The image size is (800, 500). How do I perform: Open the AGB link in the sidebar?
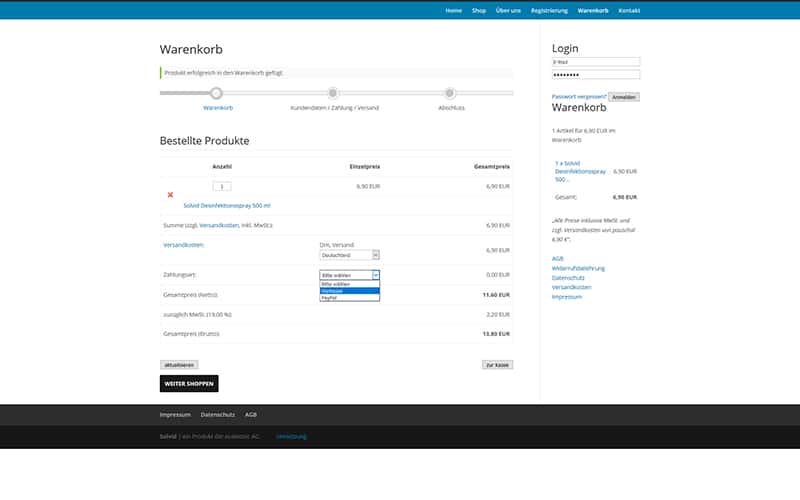click(x=557, y=259)
